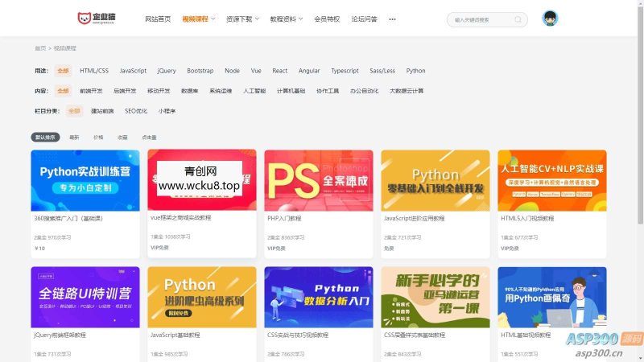Filter courses by Bootstrap
Viewport: 644px width, 362px height.
point(200,71)
